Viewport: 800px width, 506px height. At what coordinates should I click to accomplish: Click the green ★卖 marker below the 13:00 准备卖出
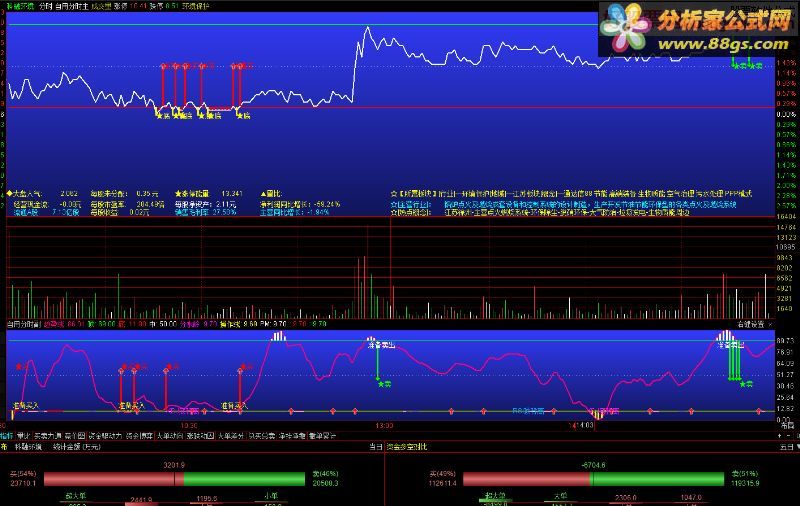[x=385, y=384]
